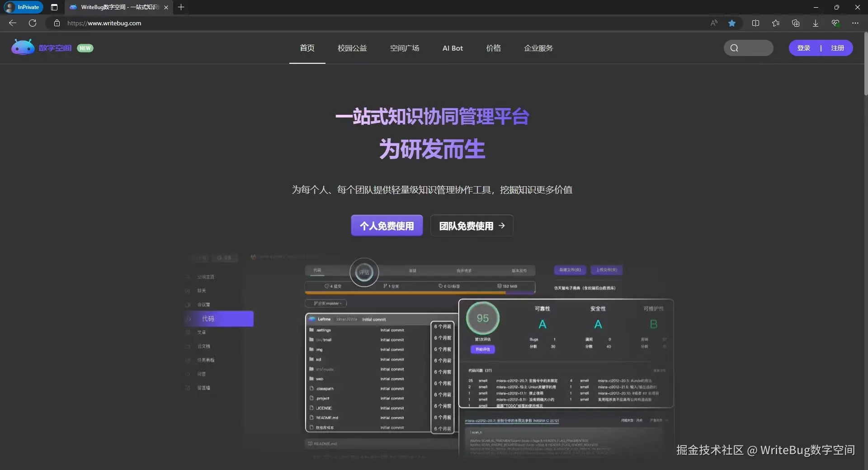Open the 问答 sidebar item

coord(203,374)
